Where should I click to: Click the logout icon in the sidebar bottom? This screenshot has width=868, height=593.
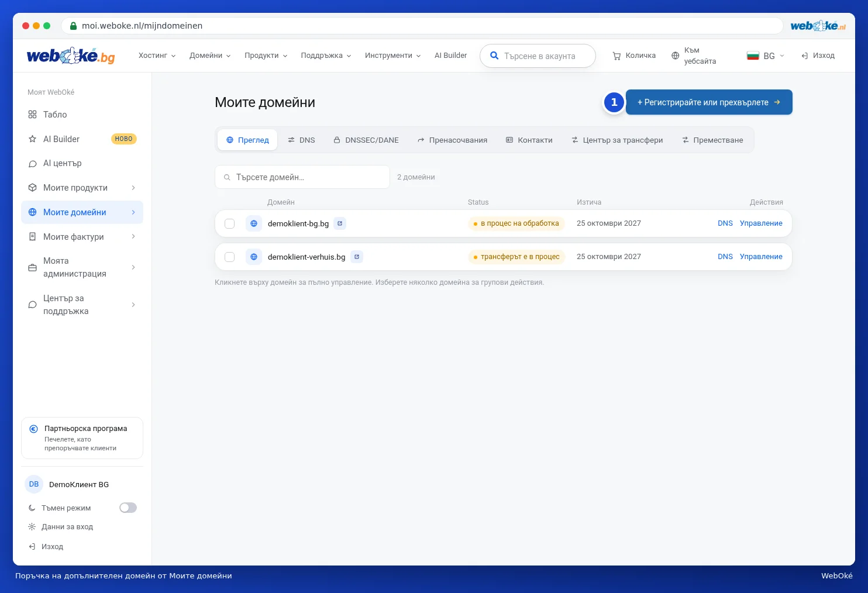(x=32, y=547)
